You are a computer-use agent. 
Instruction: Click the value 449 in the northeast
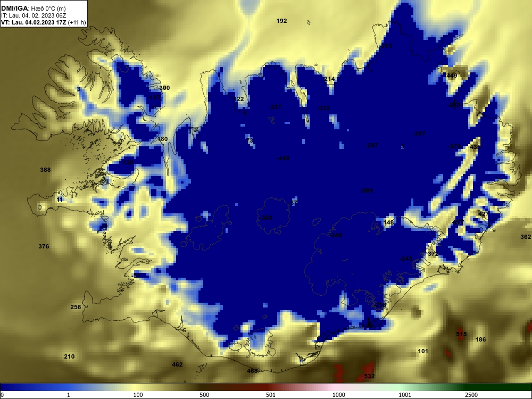(452, 76)
